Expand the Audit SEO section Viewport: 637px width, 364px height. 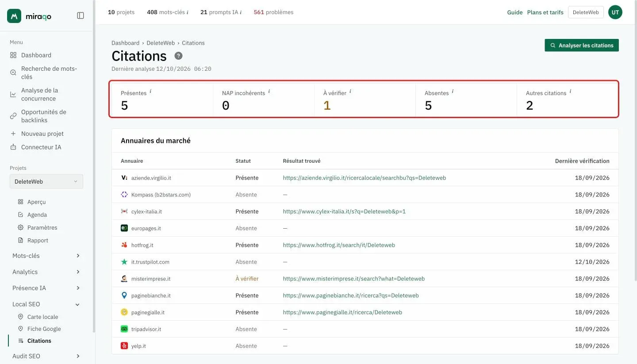pyautogui.click(x=46, y=356)
